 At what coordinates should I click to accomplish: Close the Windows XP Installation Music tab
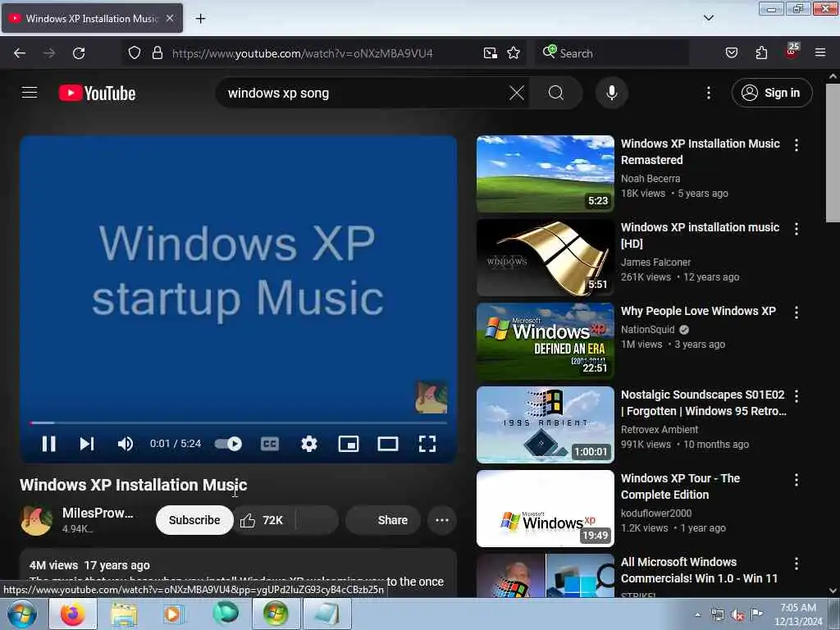169,18
